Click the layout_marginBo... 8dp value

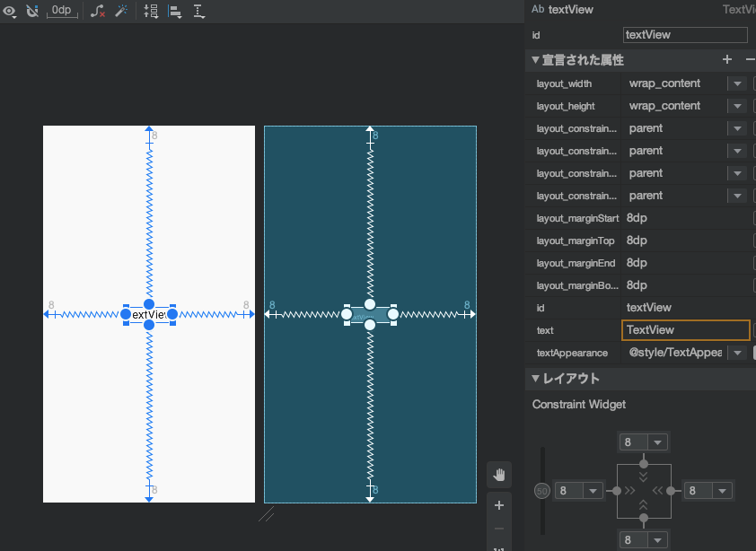(637, 285)
